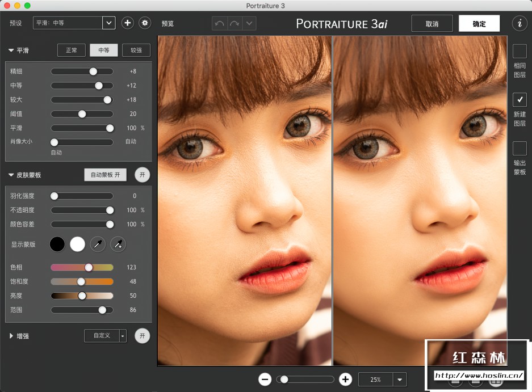Open the 25% zoom level dropdown

tap(401, 380)
